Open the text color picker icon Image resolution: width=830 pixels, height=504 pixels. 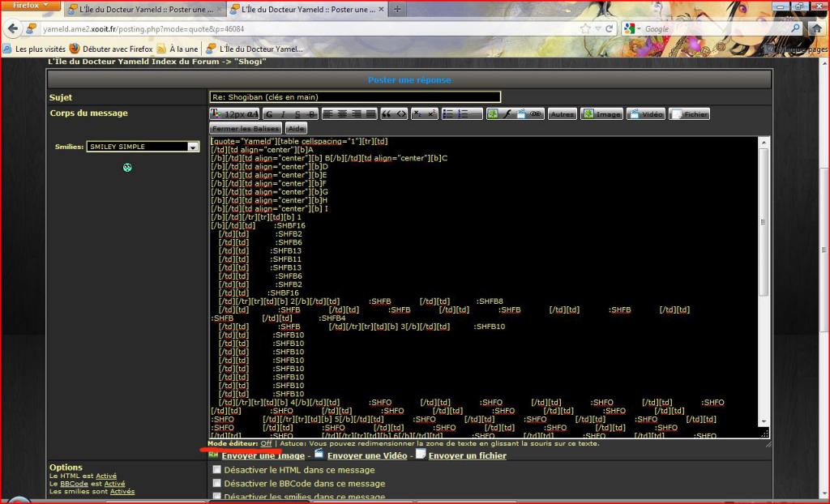pyautogui.click(x=216, y=113)
